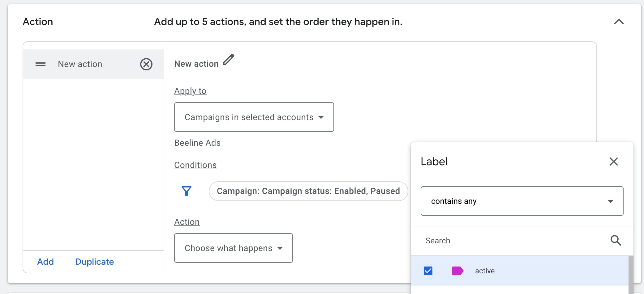Viewport: 644px width, 294px height.
Task: Click the magenta label color tag
Action: [x=457, y=271]
